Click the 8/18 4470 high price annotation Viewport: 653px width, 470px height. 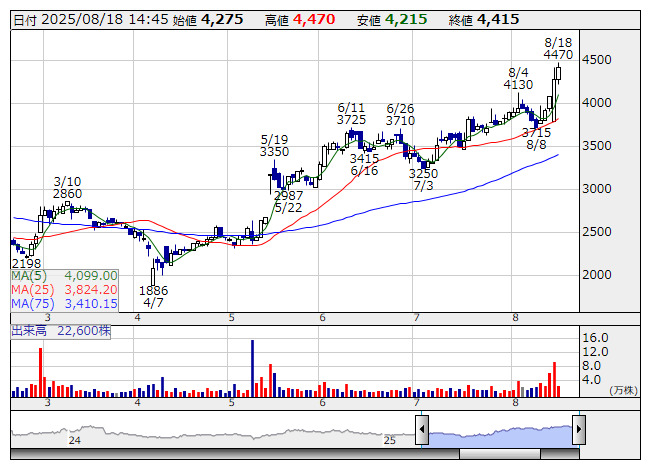[558, 50]
